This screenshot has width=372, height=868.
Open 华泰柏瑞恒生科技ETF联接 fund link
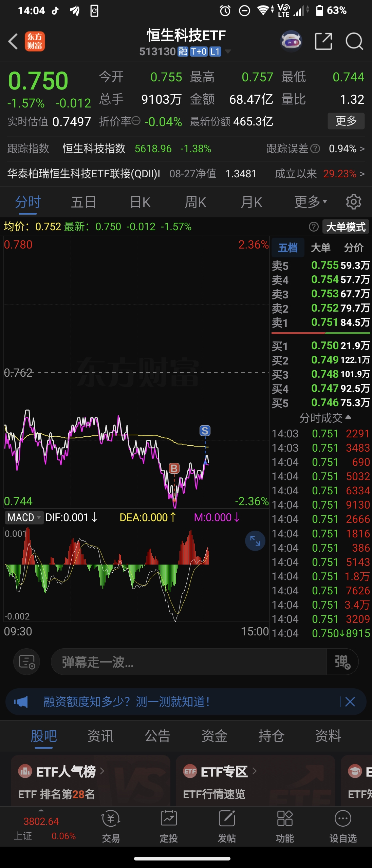click(84, 174)
